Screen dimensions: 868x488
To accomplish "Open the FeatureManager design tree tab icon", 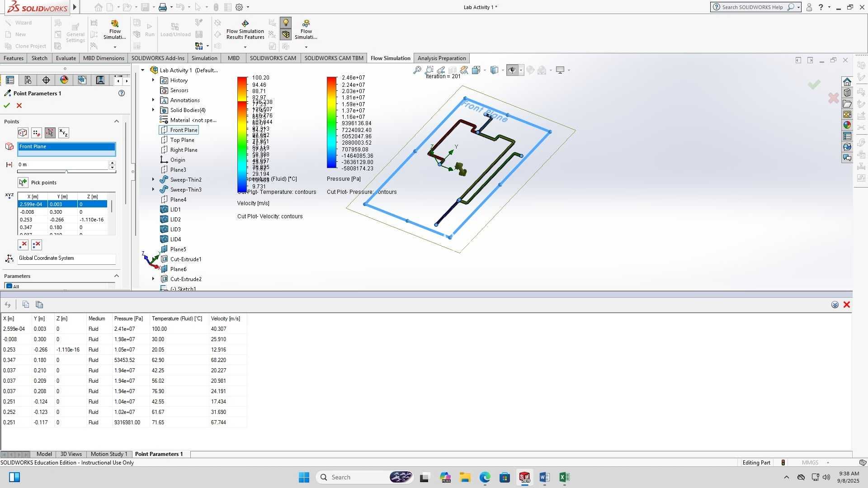I will pyautogui.click(x=10, y=80).
